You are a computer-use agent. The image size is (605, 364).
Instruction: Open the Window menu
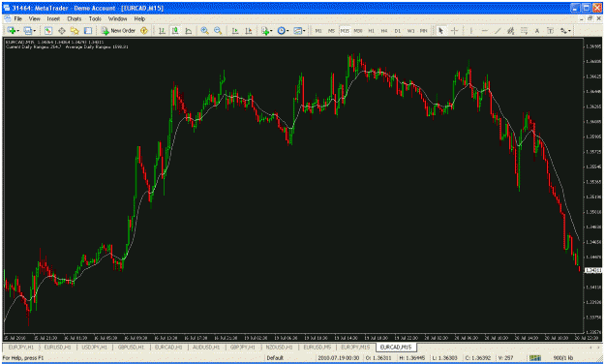(117, 18)
